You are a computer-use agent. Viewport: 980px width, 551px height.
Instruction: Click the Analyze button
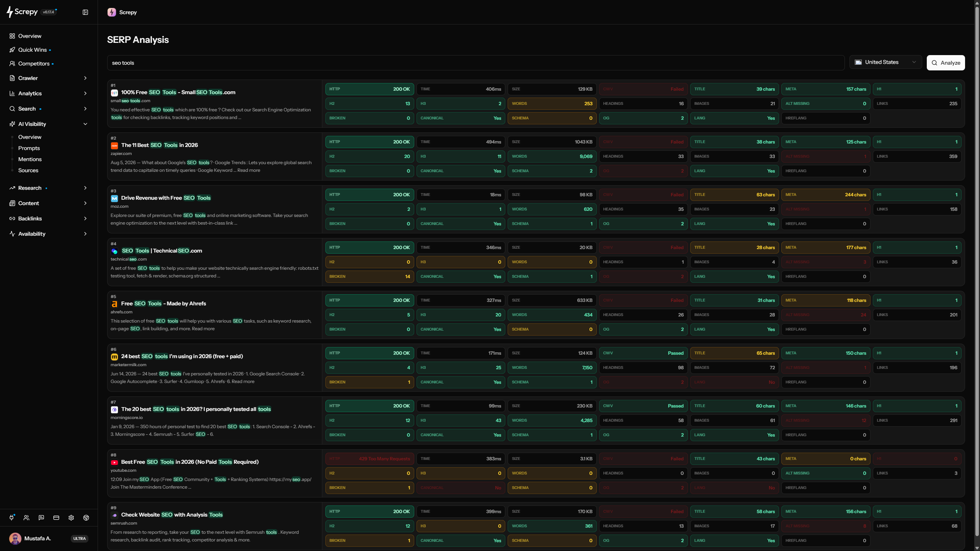(946, 63)
